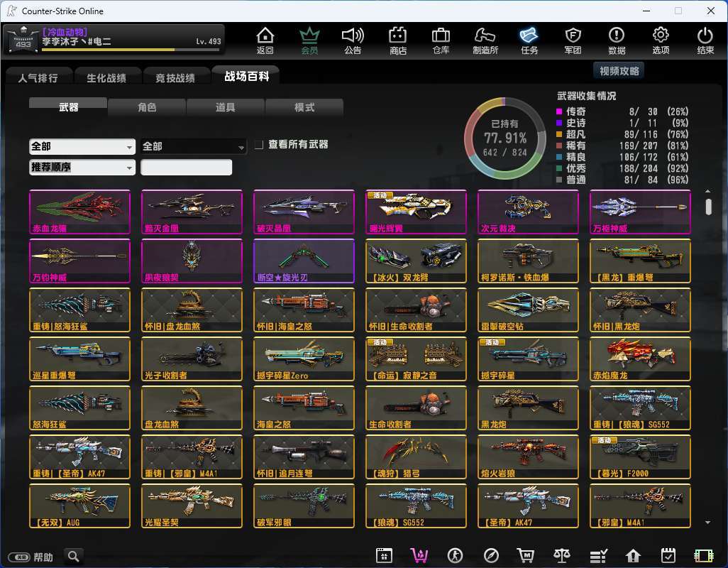Open the M shopping cart icon
The height and width of the screenshot is (568, 728).
(526, 555)
